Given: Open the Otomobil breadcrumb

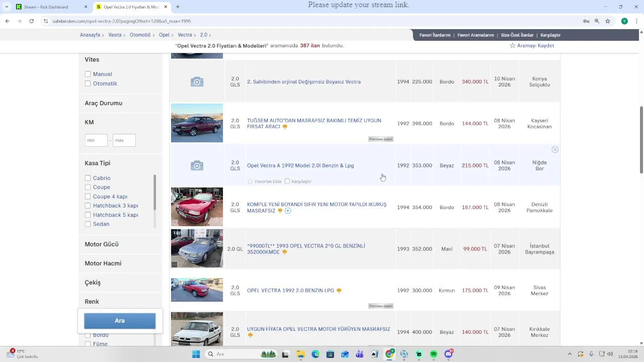Looking at the screenshot, I should pos(140,35).
